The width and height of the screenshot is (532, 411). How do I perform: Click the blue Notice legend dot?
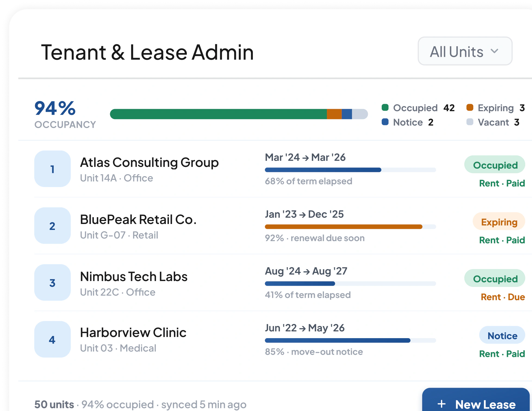point(385,122)
